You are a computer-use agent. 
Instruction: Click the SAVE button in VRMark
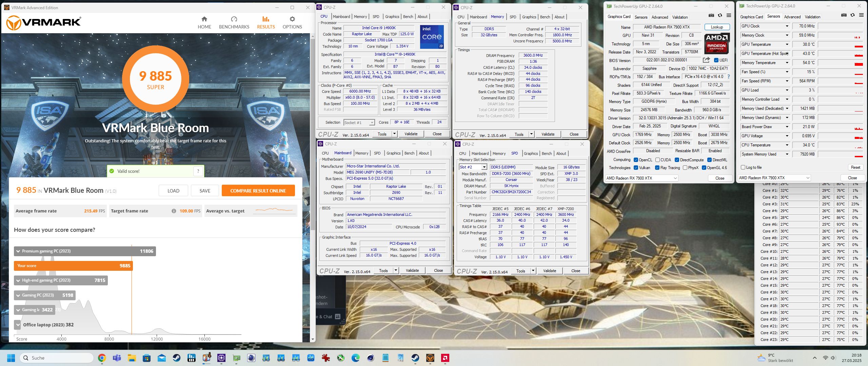point(205,191)
